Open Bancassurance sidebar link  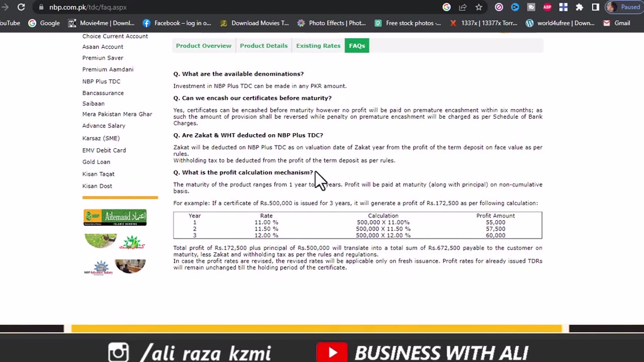pyautogui.click(x=103, y=93)
